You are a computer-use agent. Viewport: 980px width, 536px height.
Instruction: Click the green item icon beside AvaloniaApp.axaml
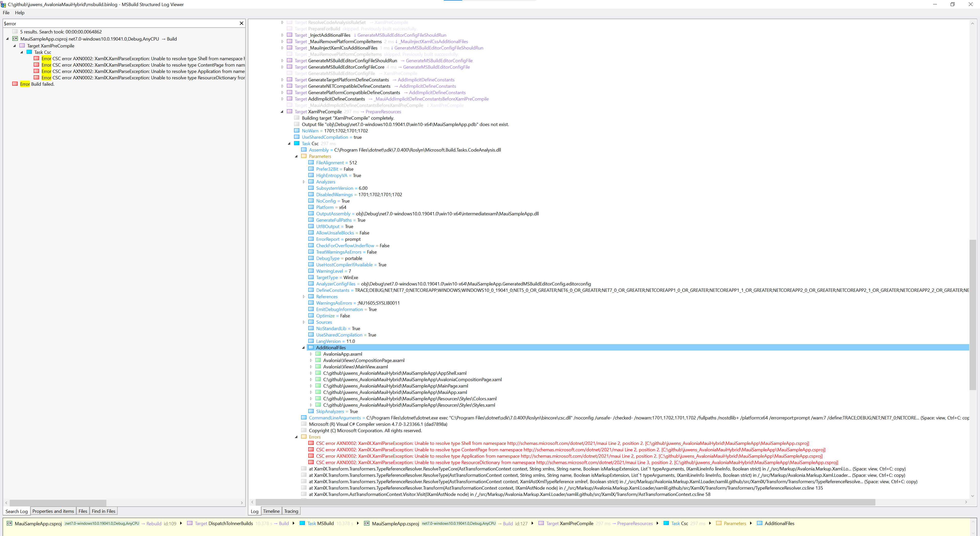click(x=318, y=354)
